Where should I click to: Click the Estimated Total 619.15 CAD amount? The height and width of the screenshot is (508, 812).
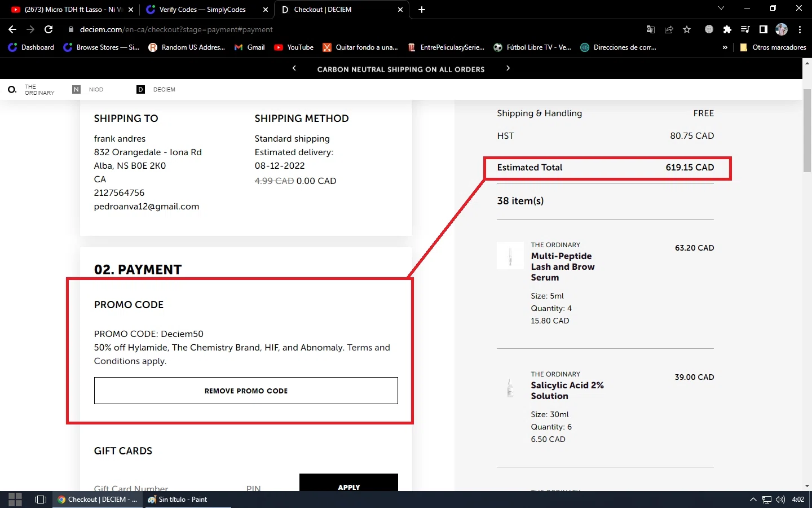[x=690, y=168]
